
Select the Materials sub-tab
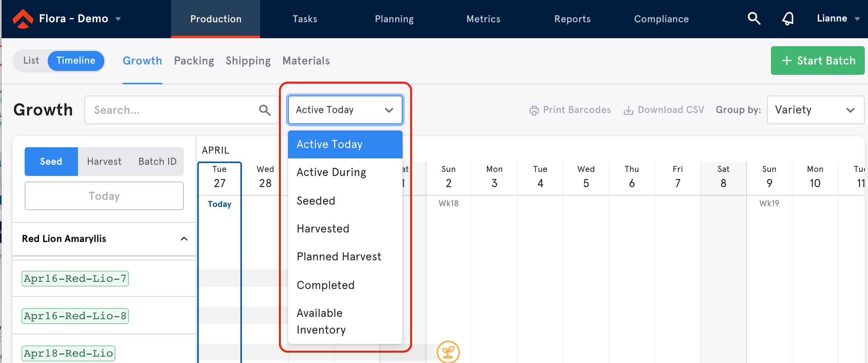306,61
